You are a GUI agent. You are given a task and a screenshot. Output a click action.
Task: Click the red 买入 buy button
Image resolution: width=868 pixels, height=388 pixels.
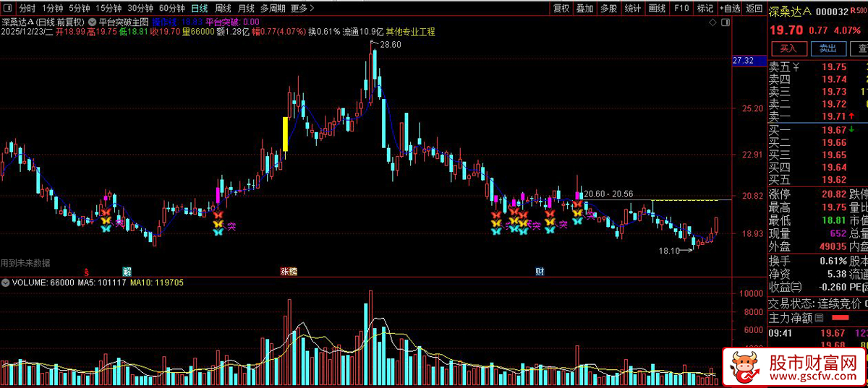coord(788,49)
